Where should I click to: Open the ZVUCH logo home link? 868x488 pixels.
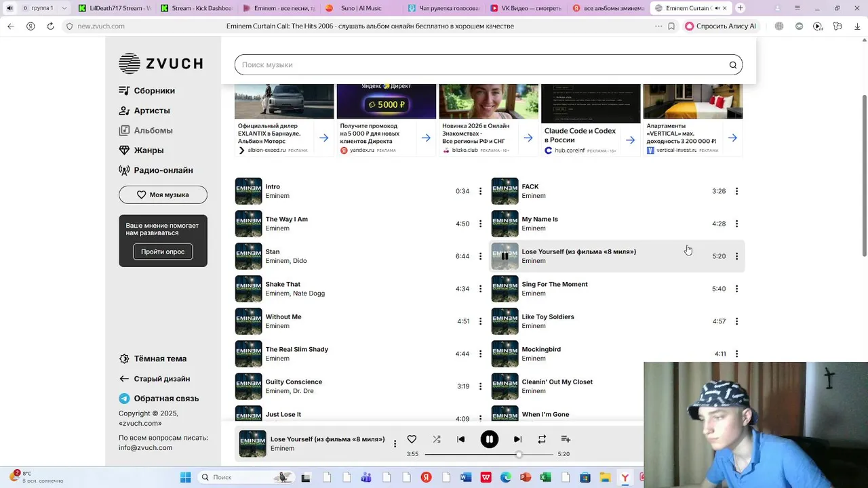[161, 63]
